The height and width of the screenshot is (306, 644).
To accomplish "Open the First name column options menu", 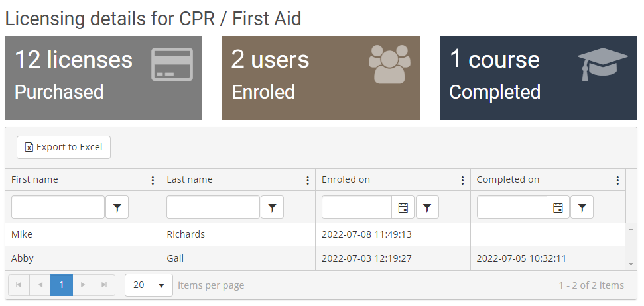I will click(153, 180).
